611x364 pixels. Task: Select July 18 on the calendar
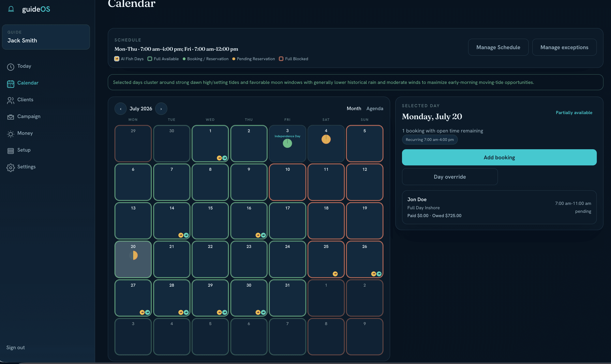point(326,221)
